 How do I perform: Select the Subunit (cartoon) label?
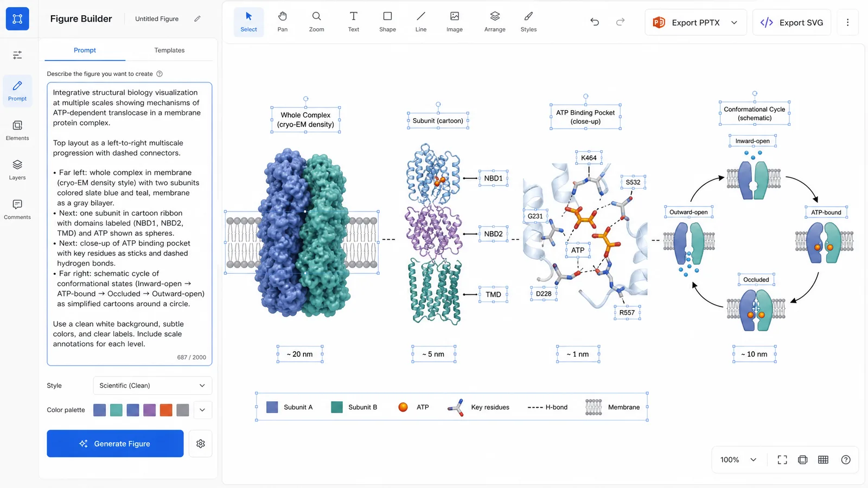tap(438, 121)
